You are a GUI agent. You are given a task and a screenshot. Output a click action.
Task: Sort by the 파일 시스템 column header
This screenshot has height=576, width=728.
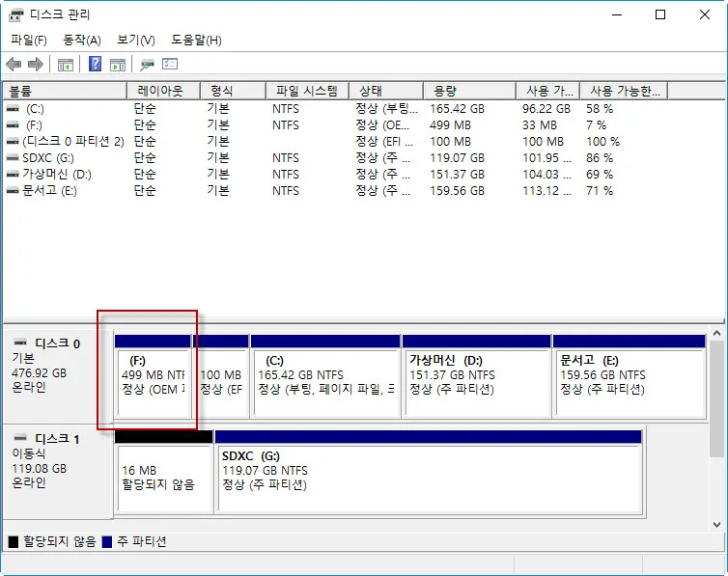click(307, 91)
